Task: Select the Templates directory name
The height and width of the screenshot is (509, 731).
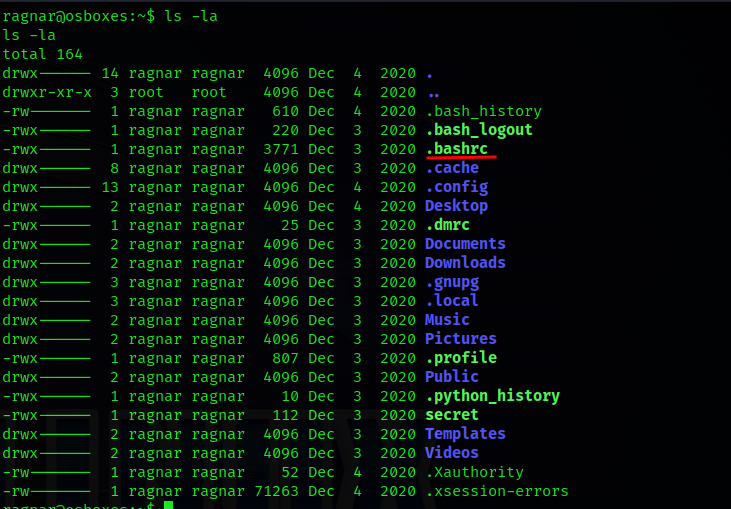Action: point(465,434)
